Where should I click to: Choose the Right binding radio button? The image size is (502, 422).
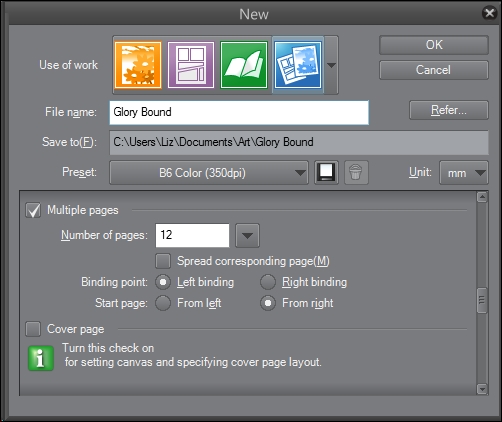tap(268, 282)
